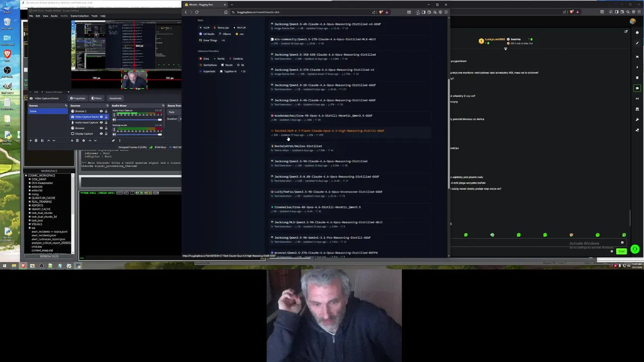
Task: Toggle visibility of Video Capture Device source
Action: 101,117
